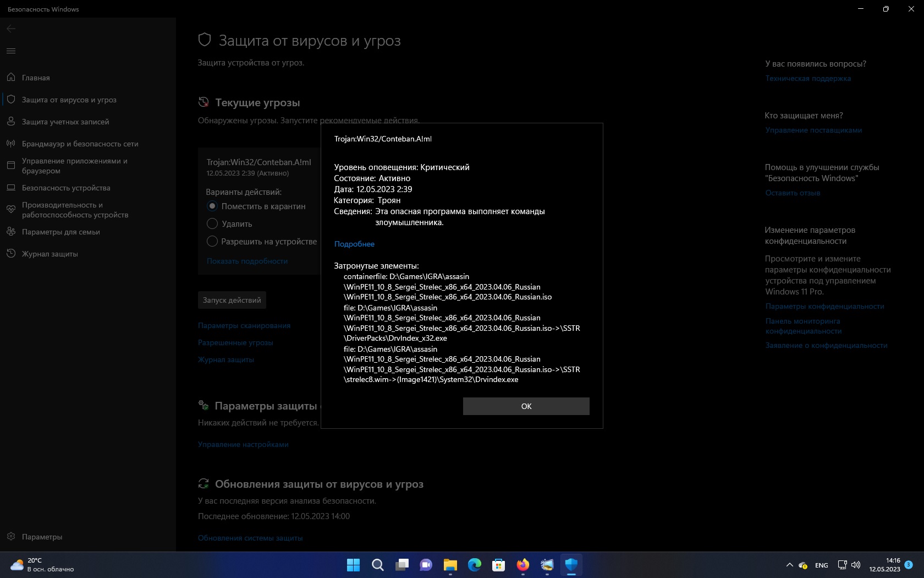
Task: Open the Журнал защиты link under threats
Action: tap(226, 359)
